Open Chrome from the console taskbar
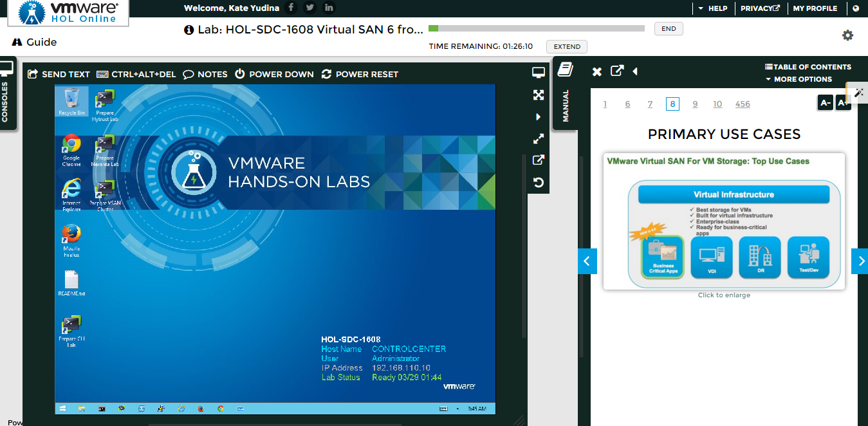The height and width of the screenshot is (426, 868). click(x=221, y=408)
